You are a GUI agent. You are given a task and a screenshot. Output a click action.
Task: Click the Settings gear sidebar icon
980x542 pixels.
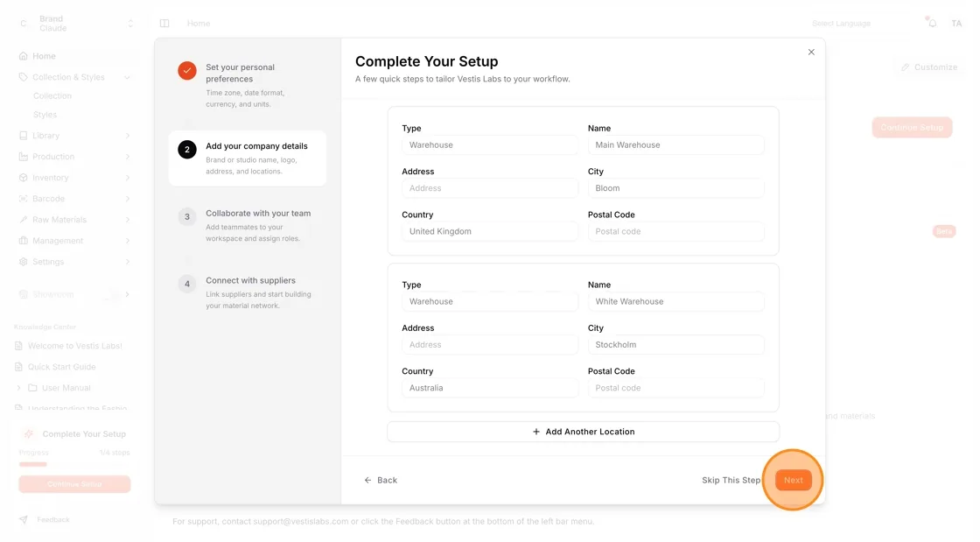(x=23, y=262)
